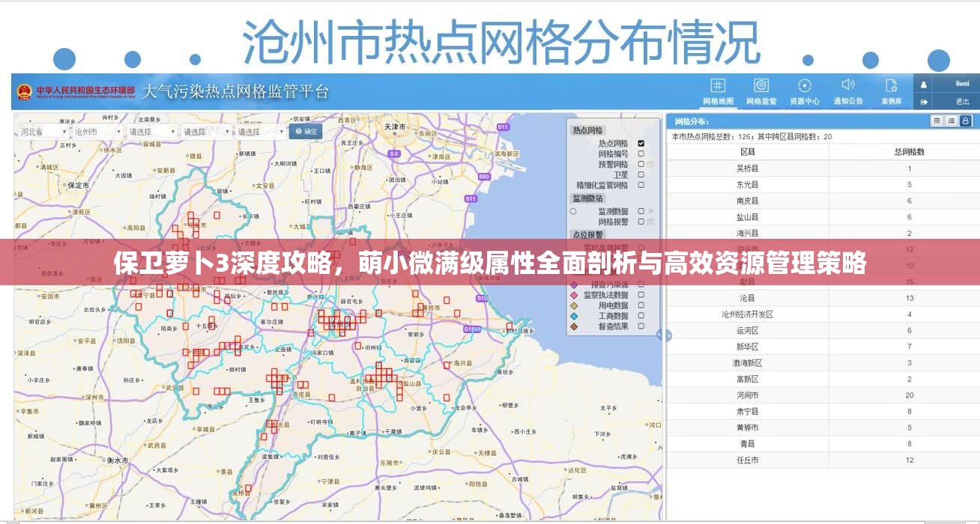
Task: Select the 运河区 table row
Action: coord(822,330)
